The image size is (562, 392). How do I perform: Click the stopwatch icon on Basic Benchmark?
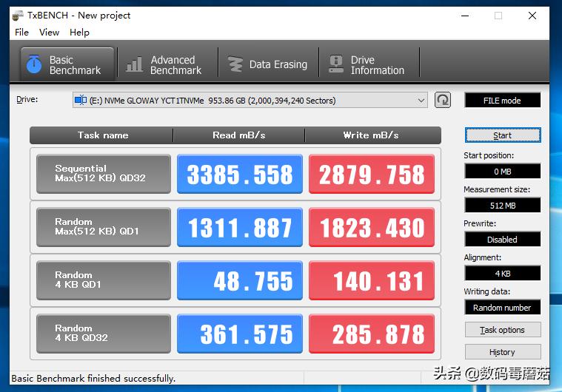click(x=33, y=65)
